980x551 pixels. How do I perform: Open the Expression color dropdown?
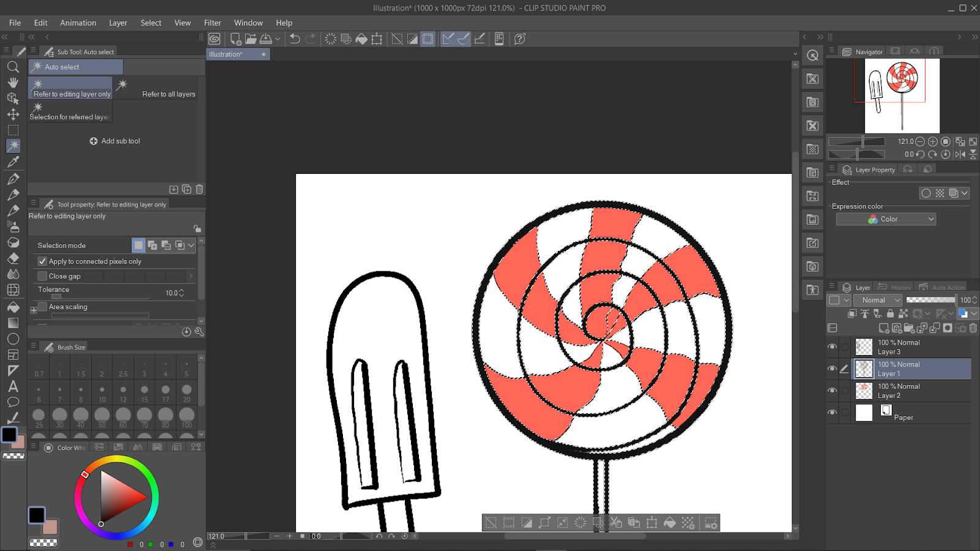[x=886, y=219]
